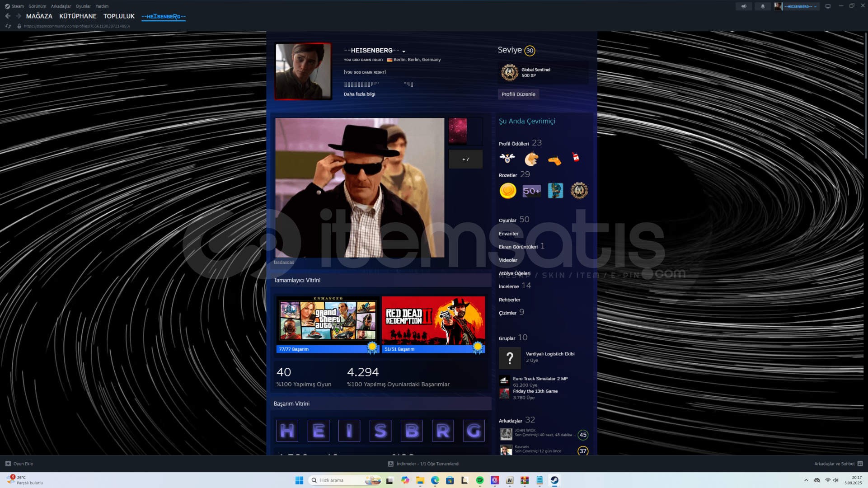Screen dimensions: 868x488
Task: Go forward with the right arrow
Action: click(x=19, y=16)
